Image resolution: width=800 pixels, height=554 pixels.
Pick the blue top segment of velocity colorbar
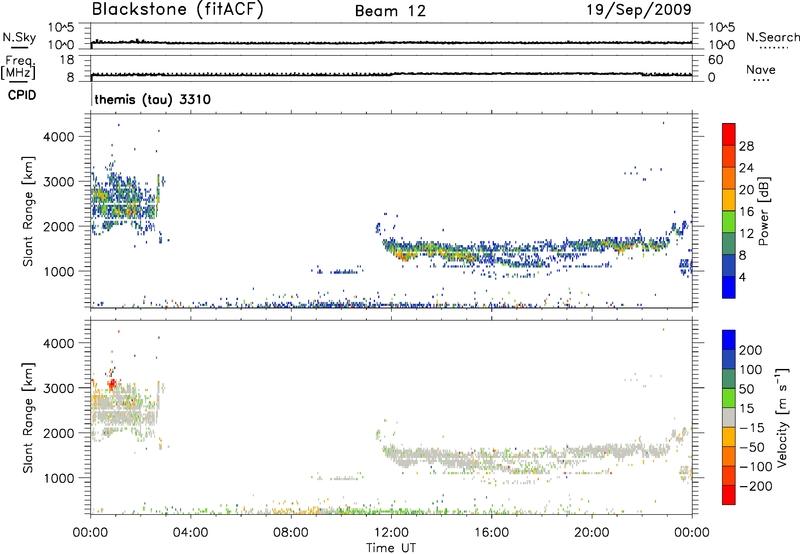point(729,339)
